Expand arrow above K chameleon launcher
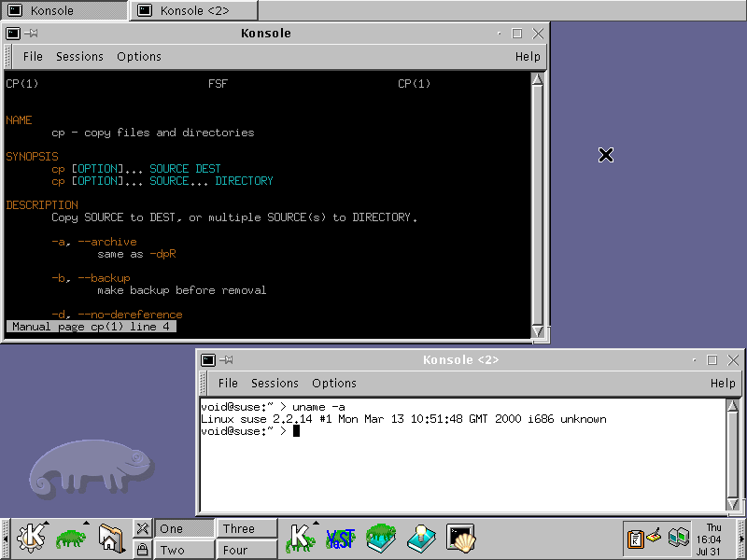The width and height of the screenshot is (747, 560). 316,523
